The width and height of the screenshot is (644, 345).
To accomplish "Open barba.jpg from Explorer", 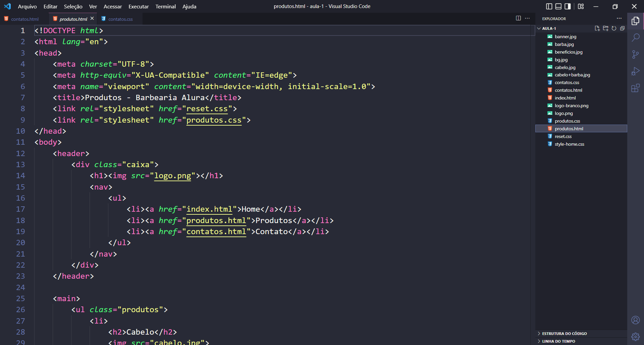I will point(581,44).
